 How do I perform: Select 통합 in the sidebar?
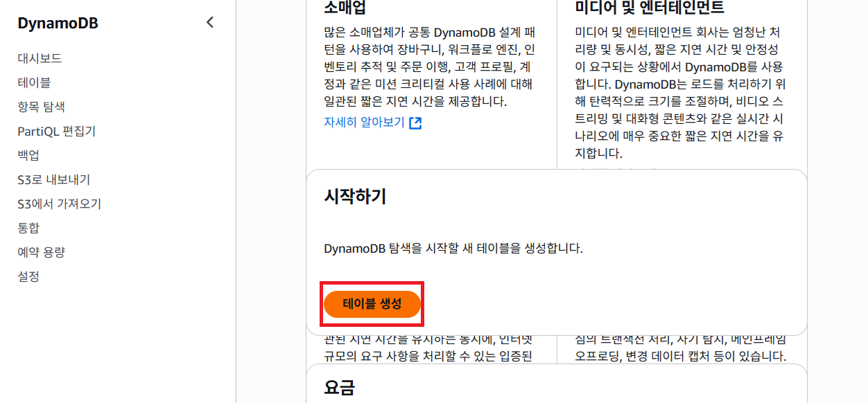(x=28, y=228)
